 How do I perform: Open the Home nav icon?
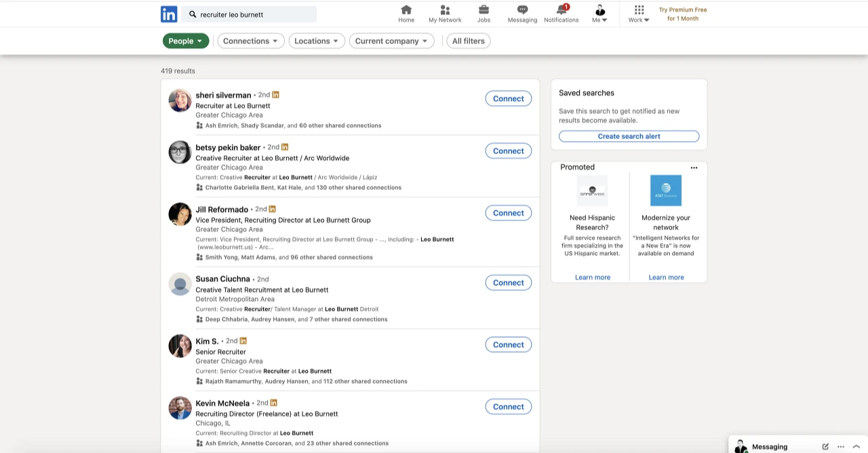tap(406, 14)
